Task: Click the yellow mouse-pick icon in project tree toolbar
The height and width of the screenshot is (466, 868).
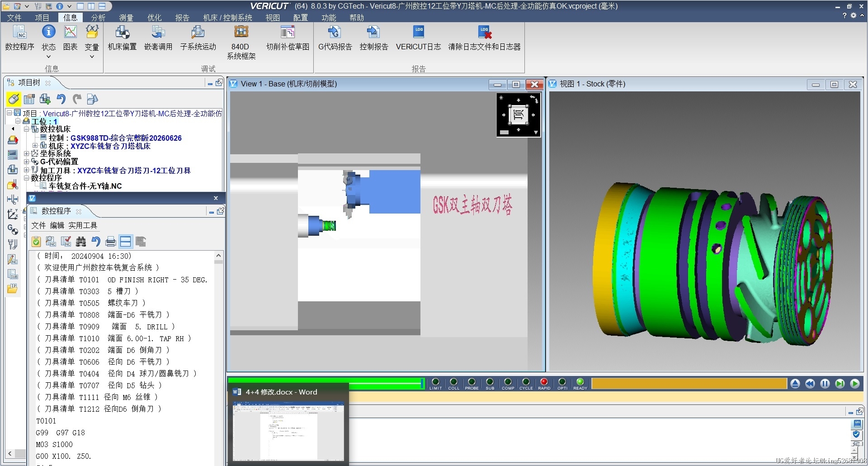Action: click(14, 99)
